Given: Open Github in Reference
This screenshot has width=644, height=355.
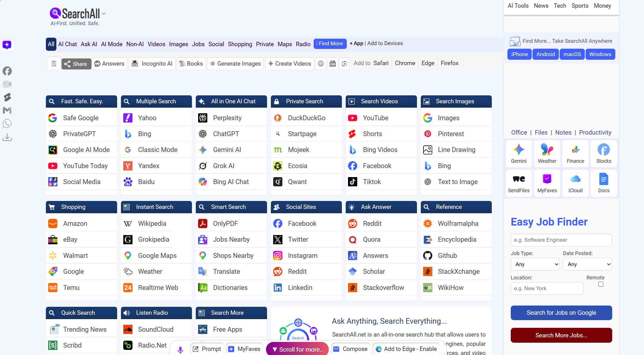Looking at the screenshot, I should tap(456, 256).
